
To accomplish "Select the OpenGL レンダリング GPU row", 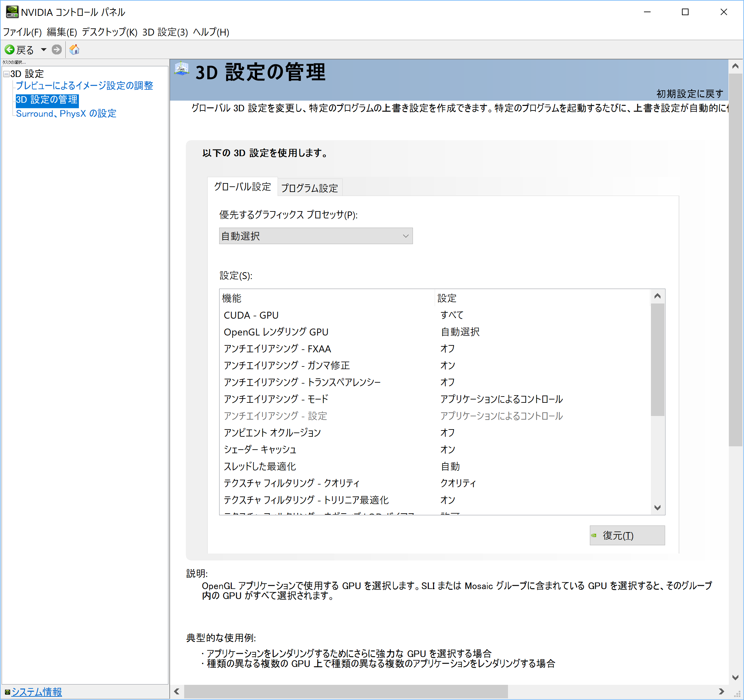I will [x=435, y=332].
